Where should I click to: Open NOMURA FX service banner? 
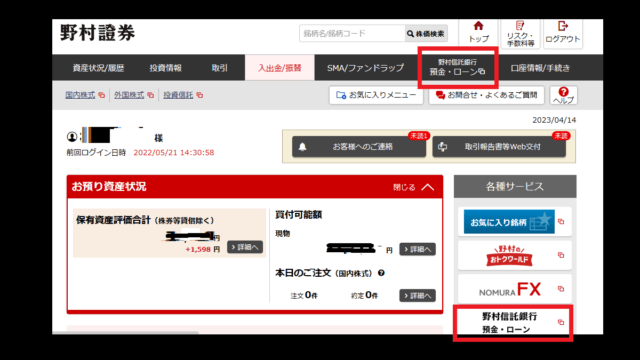[x=510, y=289]
